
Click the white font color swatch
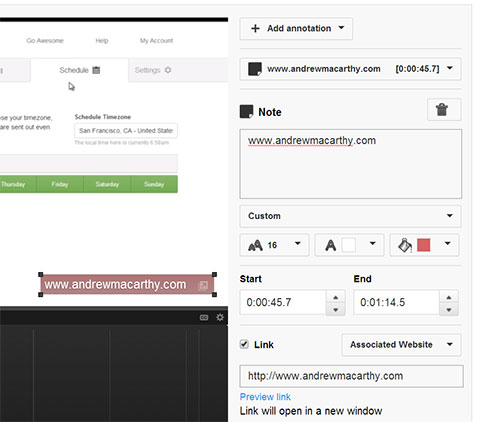pyautogui.click(x=349, y=245)
